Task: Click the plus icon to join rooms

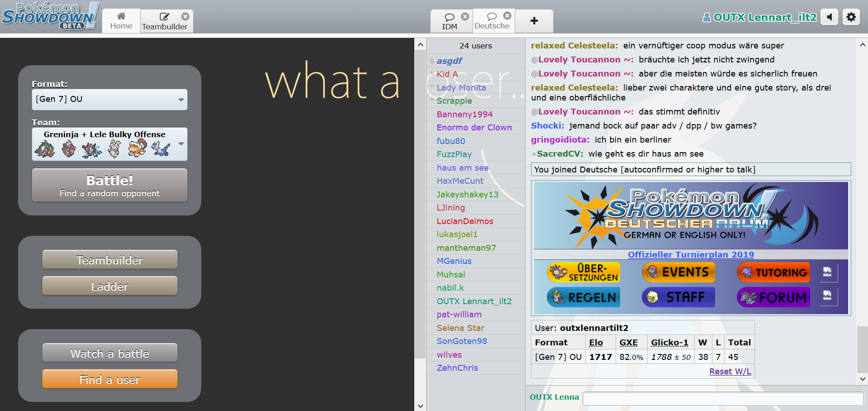Action: click(x=534, y=21)
